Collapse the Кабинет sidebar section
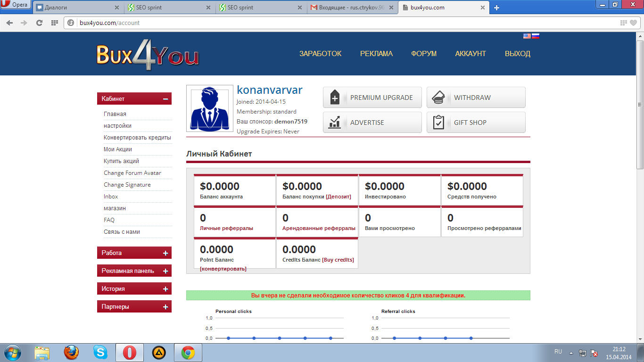The image size is (644, 362). tap(134, 99)
